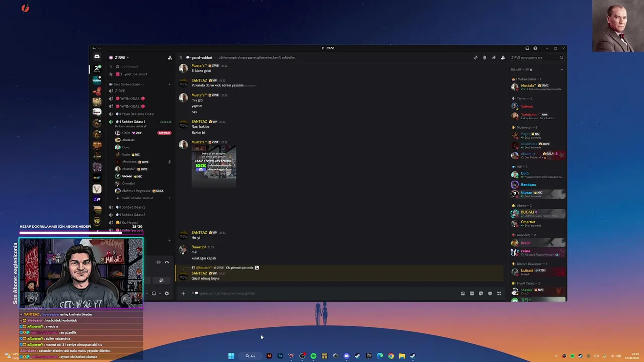The height and width of the screenshot is (362, 644).
Task: Open Discord from taskbar
Action: [x=346, y=356]
